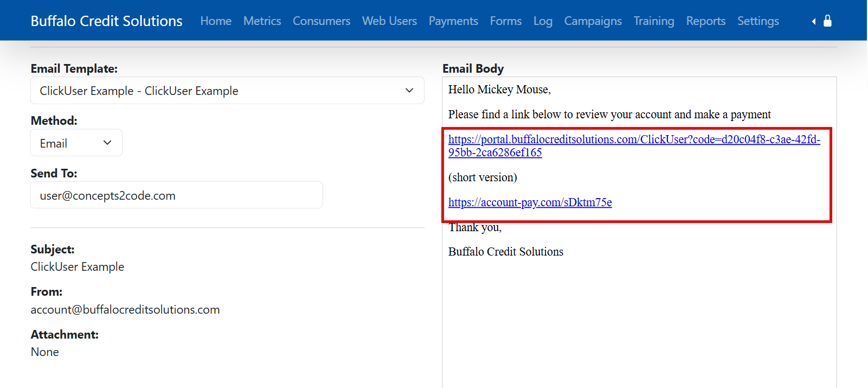Open the Payments menu item
Screen dimensions: 868x388
pyautogui.click(x=453, y=21)
